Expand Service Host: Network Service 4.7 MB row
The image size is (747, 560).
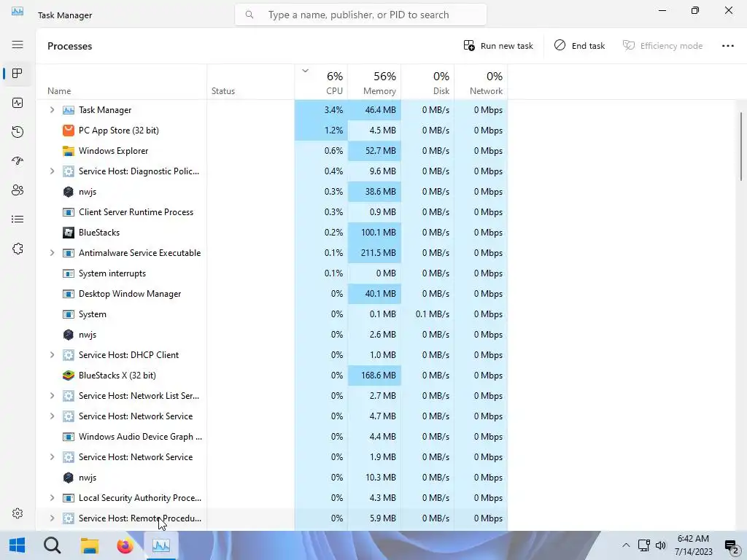(x=52, y=416)
